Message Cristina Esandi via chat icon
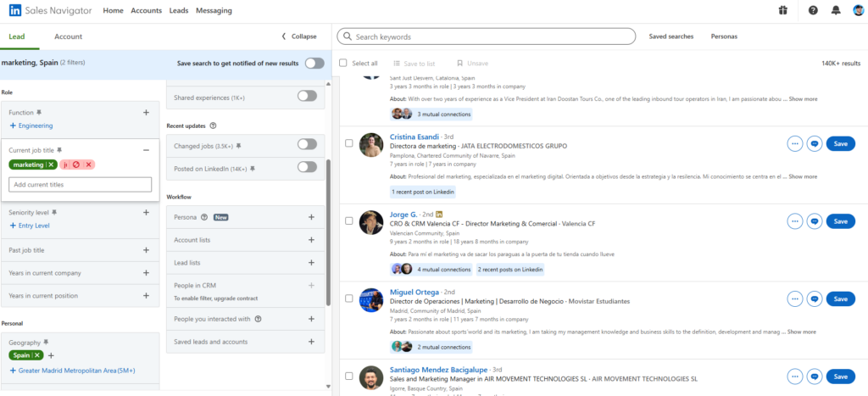Viewport: 868px width, 396px height. pos(815,143)
